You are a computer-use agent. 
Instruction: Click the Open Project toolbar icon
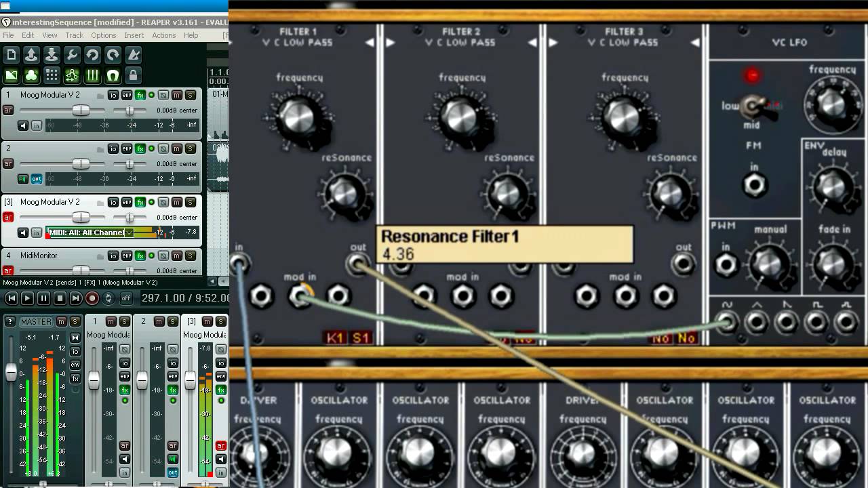coord(31,55)
